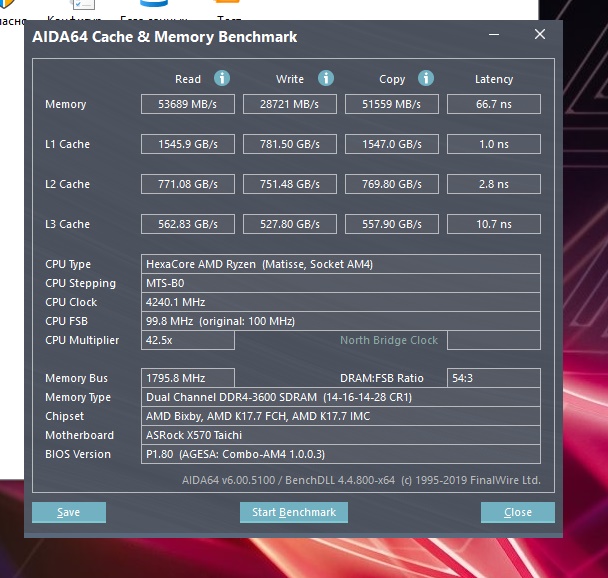Image resolution: width=608 pixels, height=578 pixels.
Task: Click the info icon next to Write
Action: pos(326,78)
